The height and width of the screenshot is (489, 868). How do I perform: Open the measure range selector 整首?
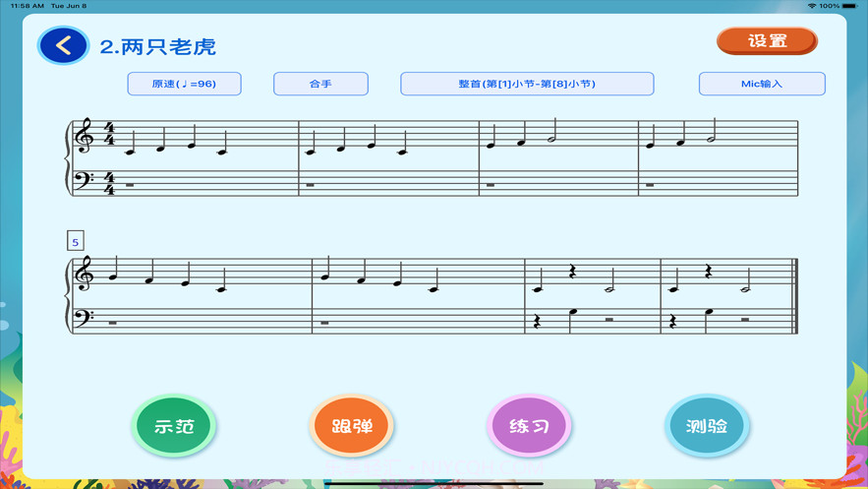click(527, 84)
